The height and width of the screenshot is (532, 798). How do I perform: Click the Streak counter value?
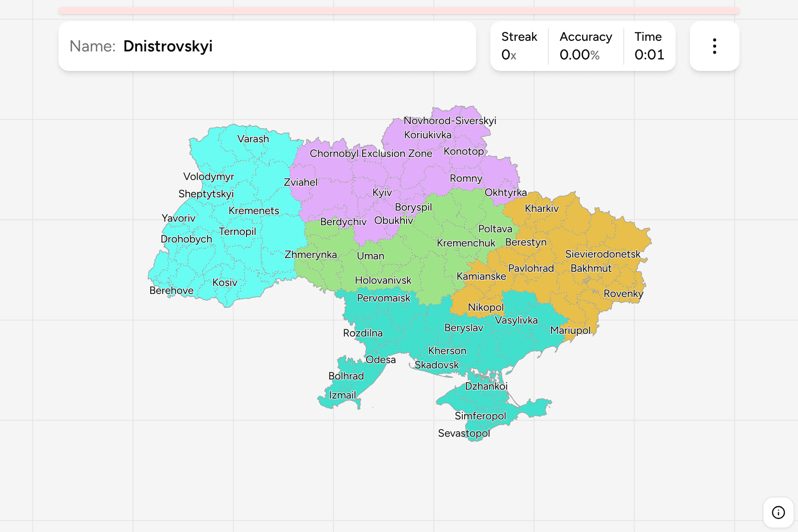coord(509,55)
